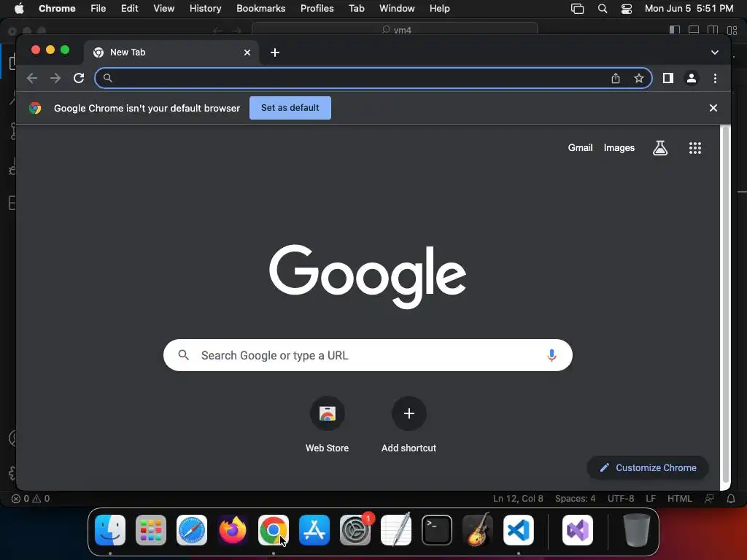This screenshot has width=747, height=560.
Task: Open the Profiles menu
Action: [317, 9]
